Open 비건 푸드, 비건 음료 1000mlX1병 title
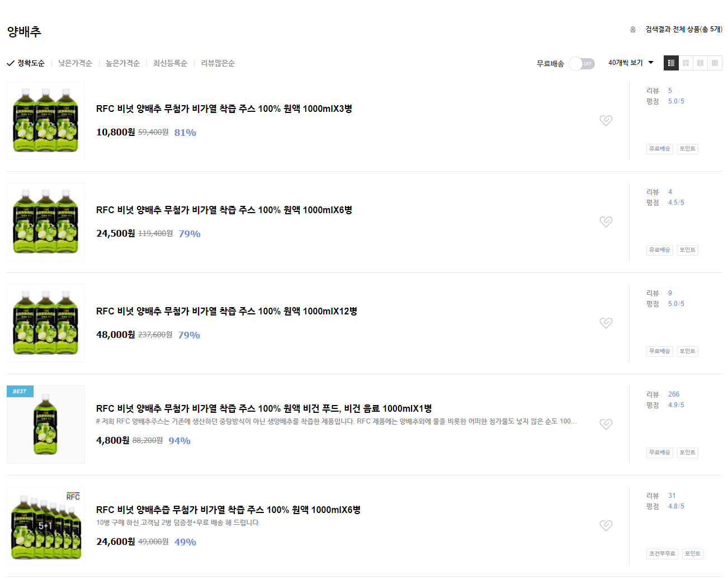 pos(264,408)
